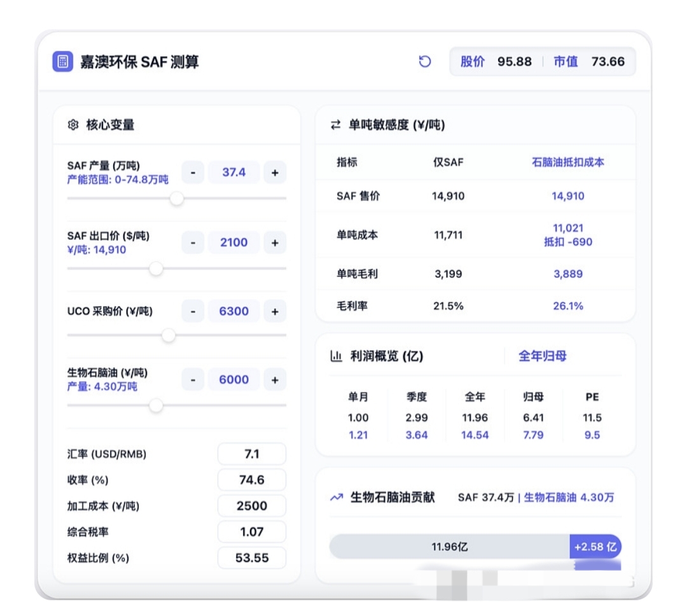Screen dimensions: 687x616
Task: Click the 市值 label in the header
Action: pos(566,61)
